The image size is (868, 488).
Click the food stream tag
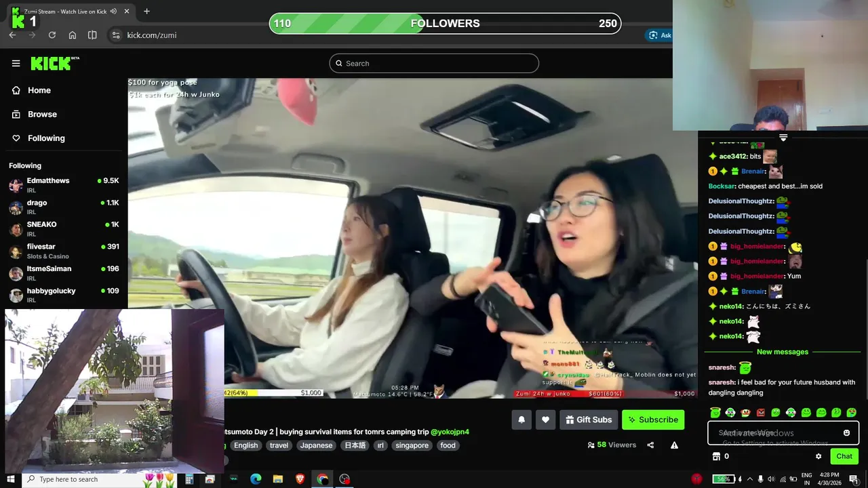coord(448,445)
